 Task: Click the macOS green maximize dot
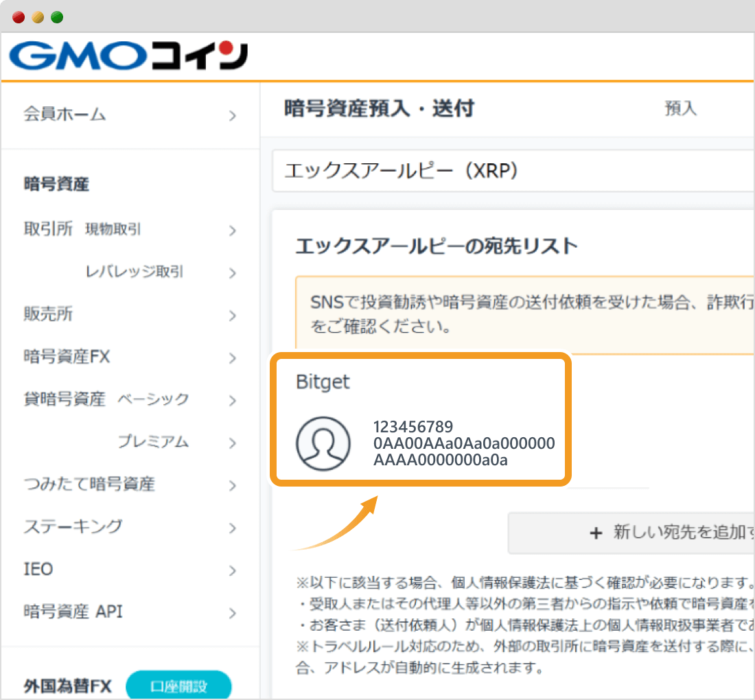[57, 17]
